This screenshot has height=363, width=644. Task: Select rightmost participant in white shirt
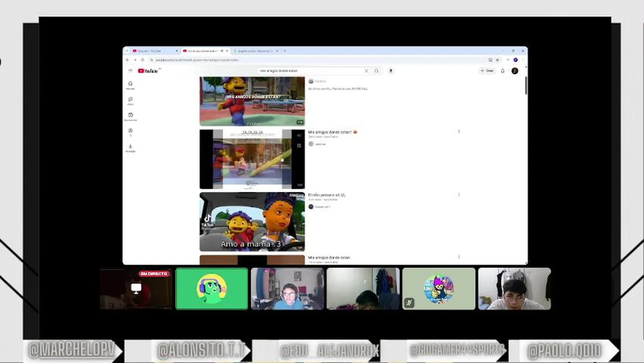[514, 289]
